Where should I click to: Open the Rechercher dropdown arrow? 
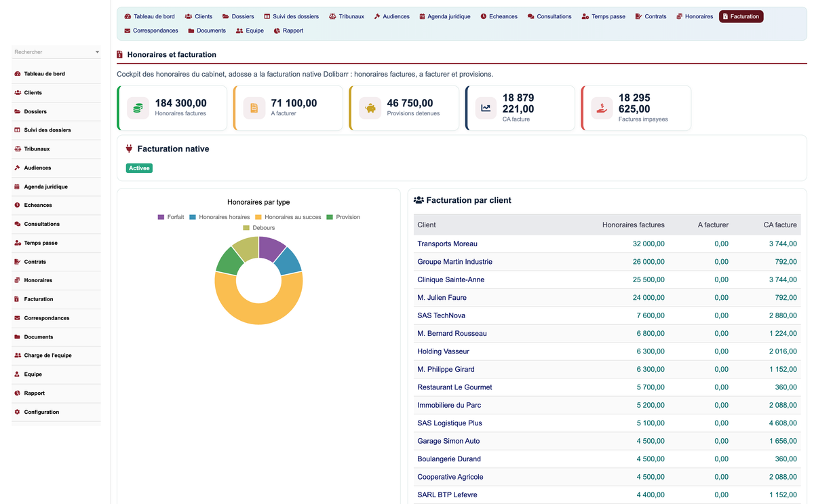point(97,52)
